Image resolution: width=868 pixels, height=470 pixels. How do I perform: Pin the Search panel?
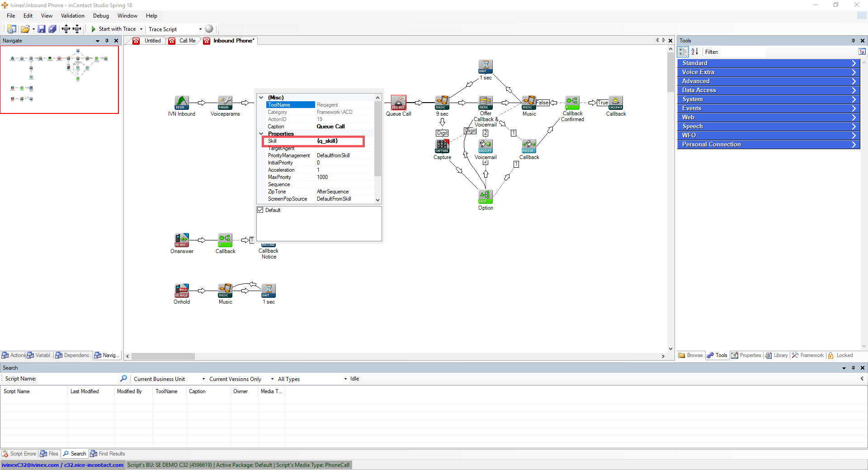[x=853, y=368]
